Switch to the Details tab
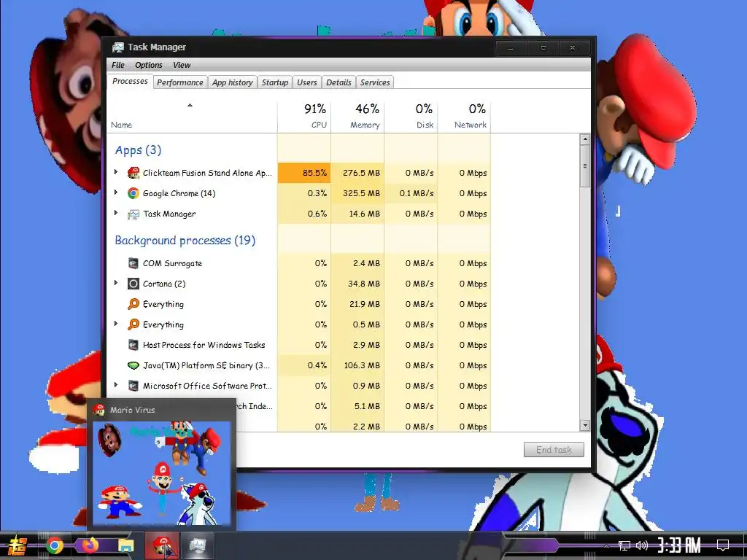 (x=338, y=82)
